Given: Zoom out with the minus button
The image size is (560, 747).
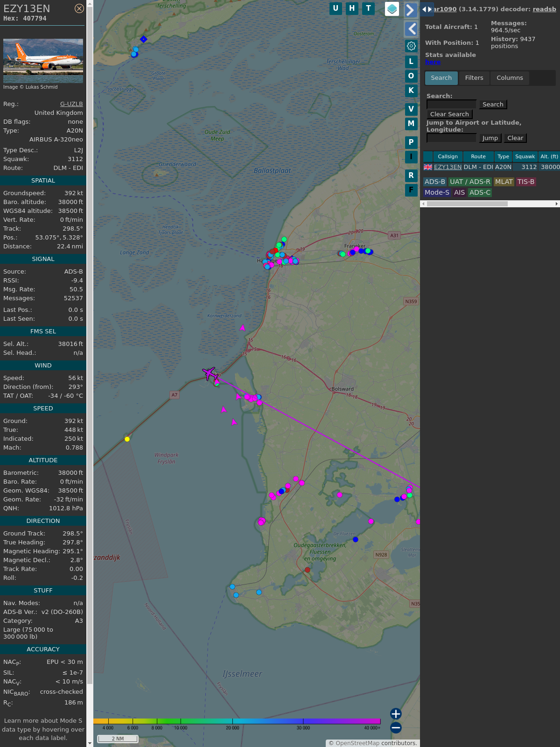Looking at the screenshot, I should pyautogui.click(x=396, y=727).
